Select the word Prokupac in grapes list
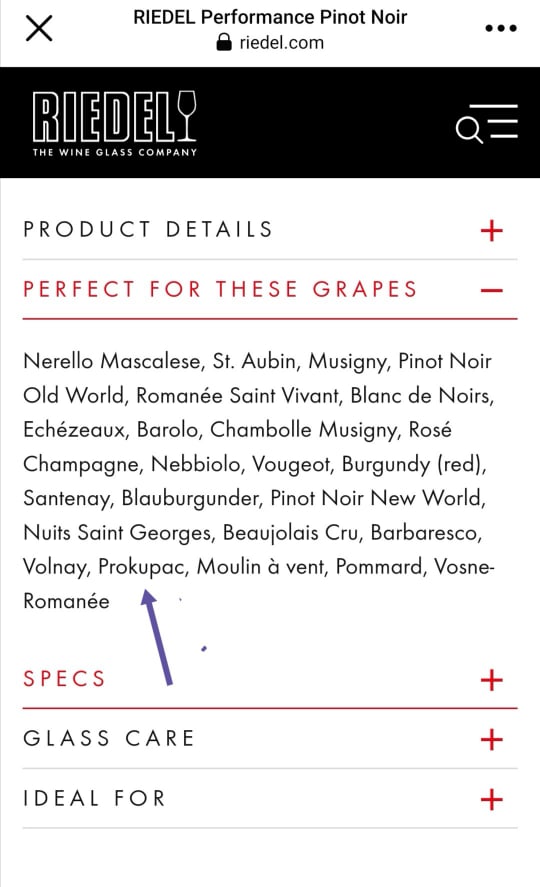The image size is (540, 887). tap(142, 567)
